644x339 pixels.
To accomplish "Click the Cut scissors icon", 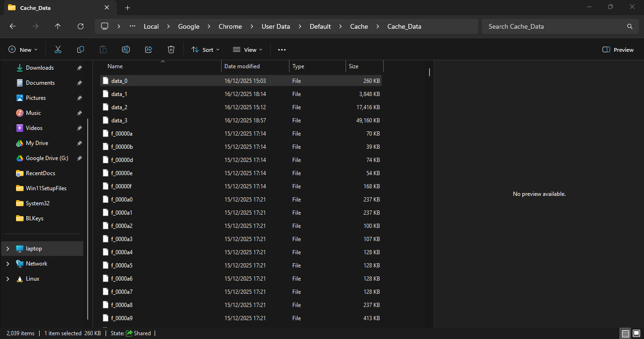I will [58, 49].
